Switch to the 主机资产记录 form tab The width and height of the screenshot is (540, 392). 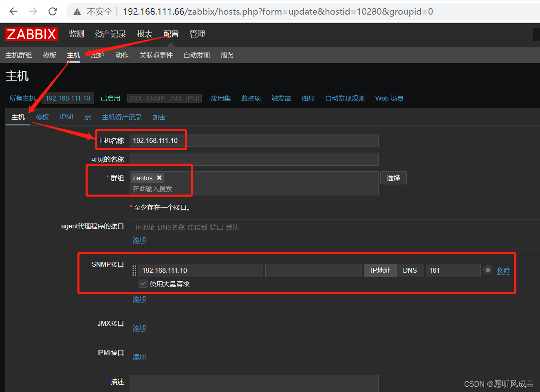pos(122,117)
